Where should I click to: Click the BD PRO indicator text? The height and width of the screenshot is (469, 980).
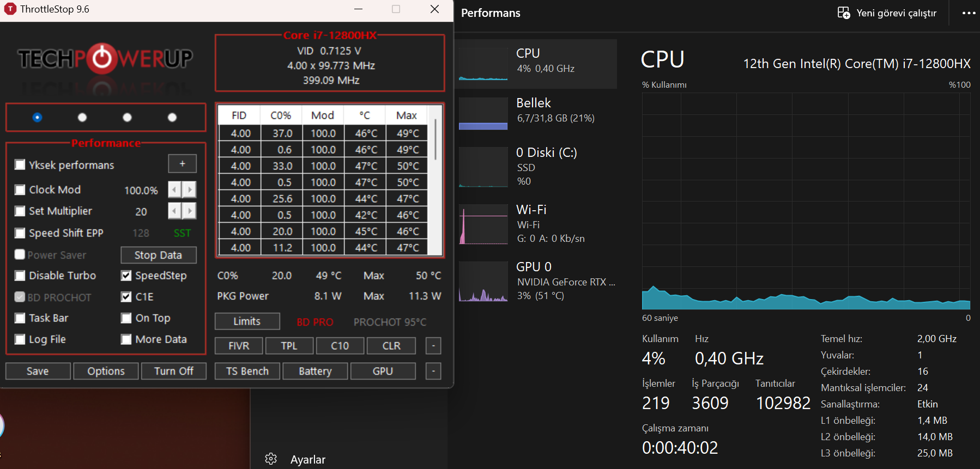[x=315, y=322]
